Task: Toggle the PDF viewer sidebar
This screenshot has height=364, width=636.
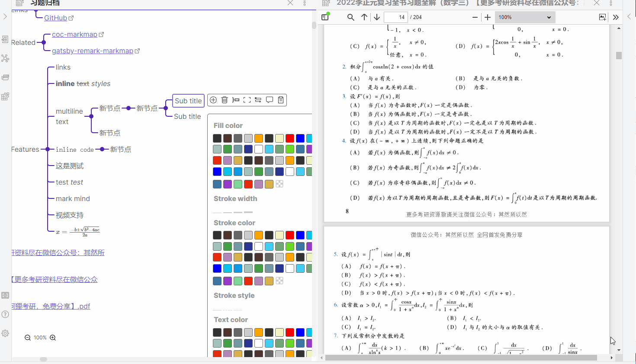Action: click(x=325, y=17)
